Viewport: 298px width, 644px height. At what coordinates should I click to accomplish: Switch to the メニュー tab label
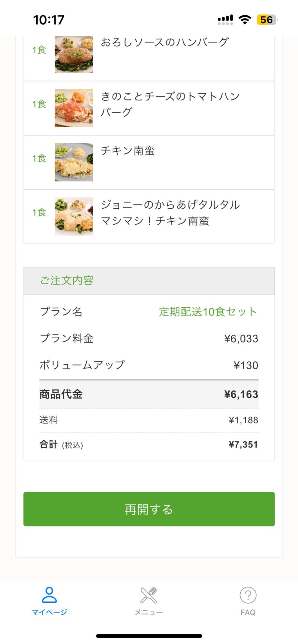pos(149,612)
